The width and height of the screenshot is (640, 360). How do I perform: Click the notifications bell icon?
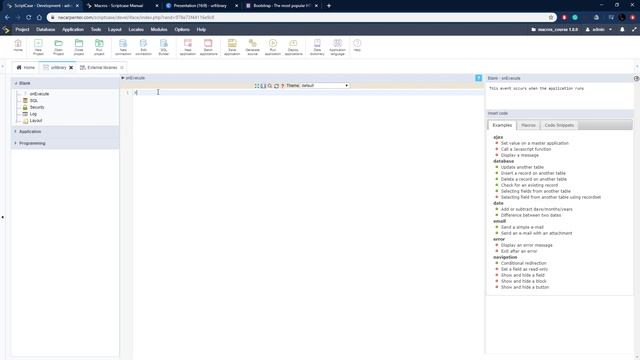click(622, 29)
